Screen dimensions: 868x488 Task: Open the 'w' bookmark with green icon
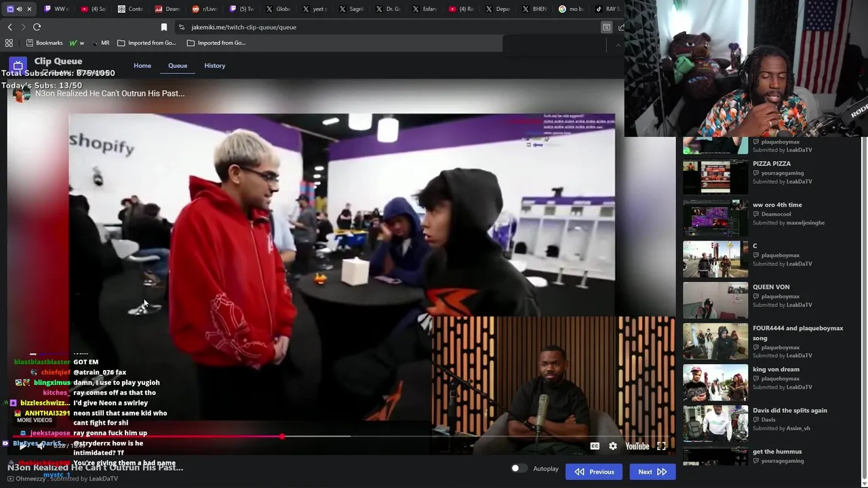77,43
